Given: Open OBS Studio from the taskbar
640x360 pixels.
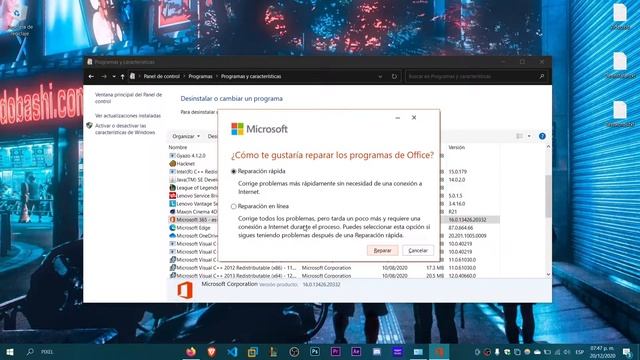Looking at the screenshot, I should click(x=294, y=351).
